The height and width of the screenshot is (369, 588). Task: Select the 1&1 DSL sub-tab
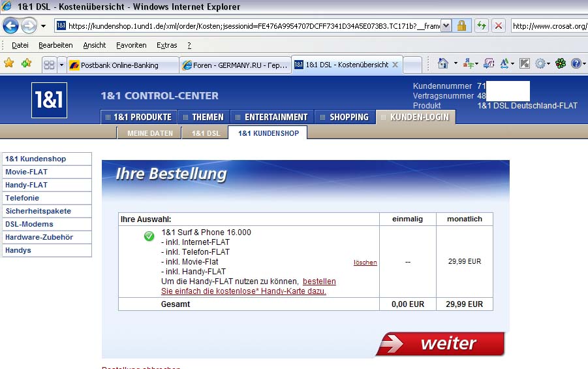[x=205, y=133]
